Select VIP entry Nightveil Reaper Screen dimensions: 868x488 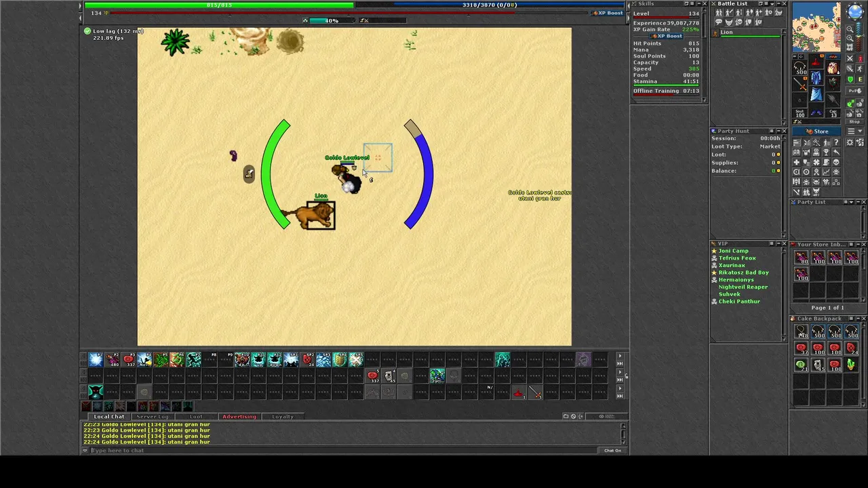tap(743, 287)
